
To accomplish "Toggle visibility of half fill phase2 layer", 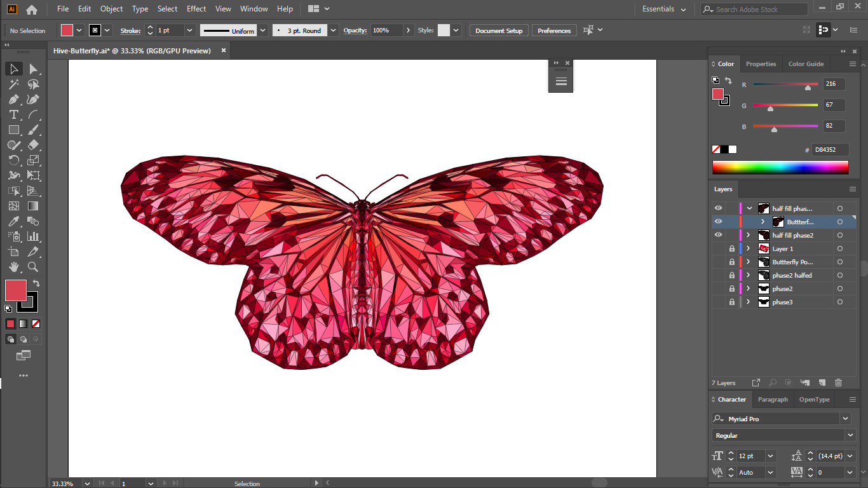I will click(718, 235).
